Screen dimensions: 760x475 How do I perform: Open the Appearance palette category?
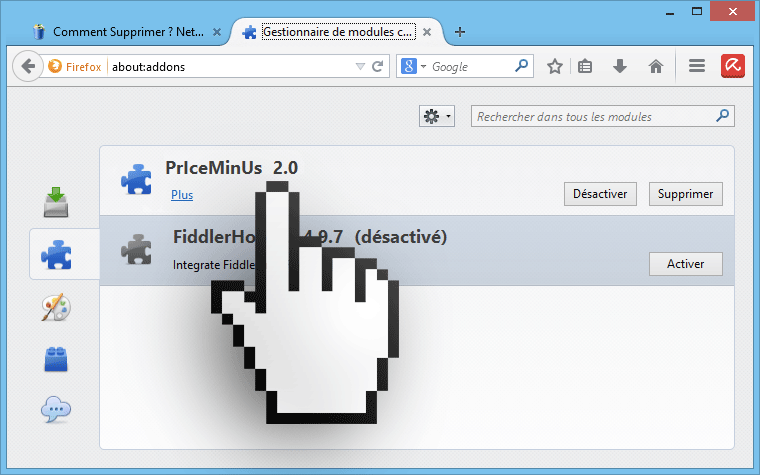click(x=56, y=307)
